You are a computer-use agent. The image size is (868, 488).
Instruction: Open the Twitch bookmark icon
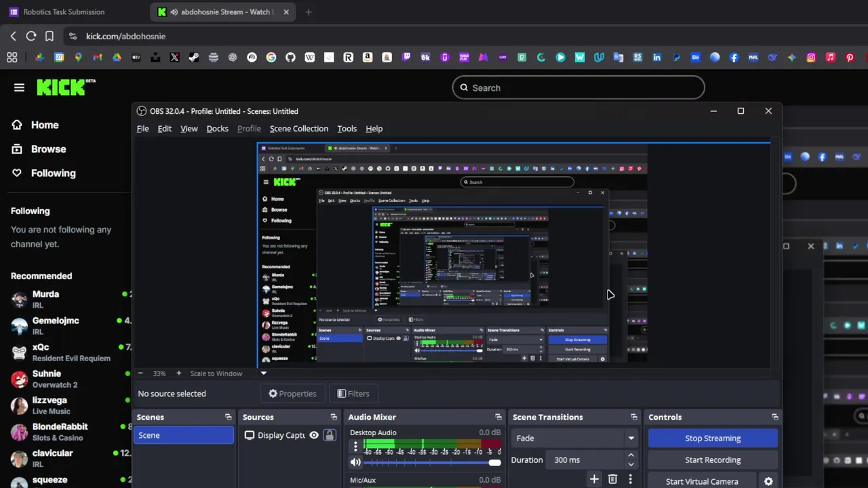(x=406, y=58)
